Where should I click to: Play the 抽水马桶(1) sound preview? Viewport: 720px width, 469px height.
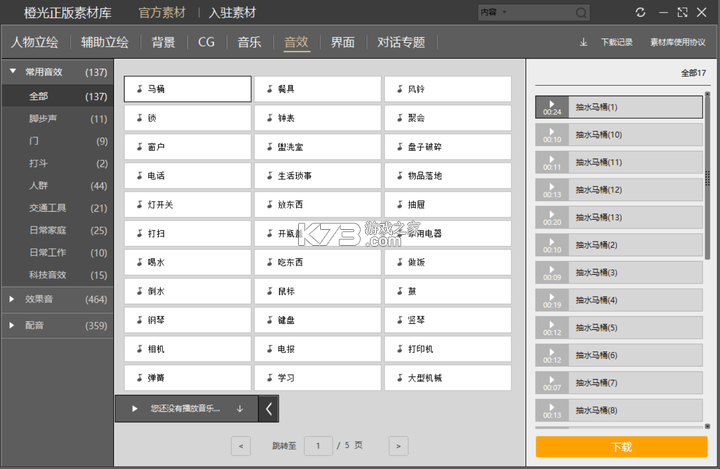click(x=552, y=107)
